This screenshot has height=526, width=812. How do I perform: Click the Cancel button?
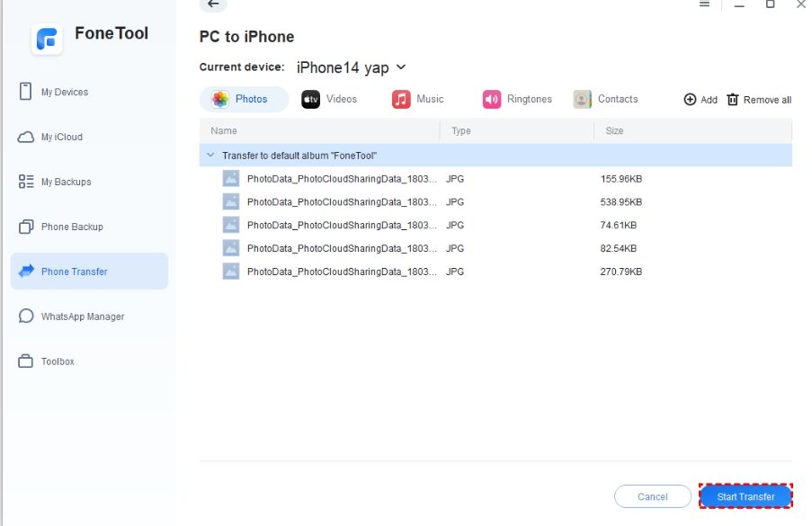(652, 496)
